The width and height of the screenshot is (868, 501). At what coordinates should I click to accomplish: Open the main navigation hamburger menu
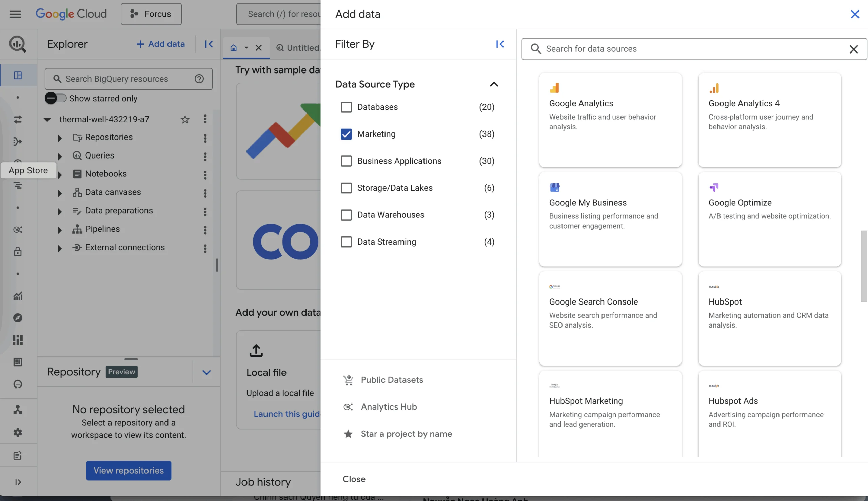tap(15, 14)
